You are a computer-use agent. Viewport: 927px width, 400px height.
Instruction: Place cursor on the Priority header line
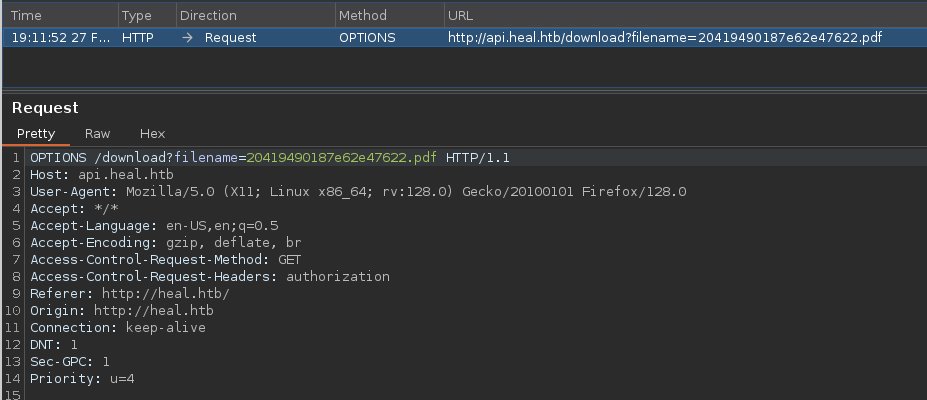(82, 379)
